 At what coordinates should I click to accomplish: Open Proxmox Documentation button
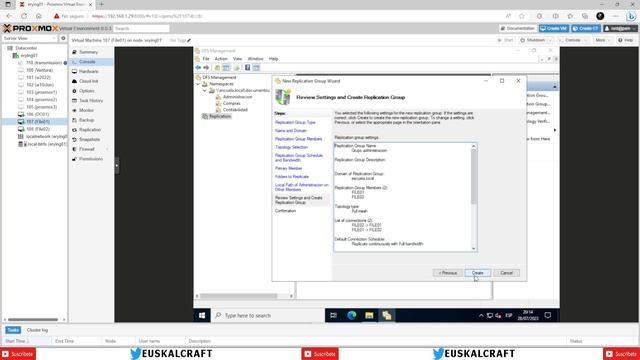click(x=518, y=28)
